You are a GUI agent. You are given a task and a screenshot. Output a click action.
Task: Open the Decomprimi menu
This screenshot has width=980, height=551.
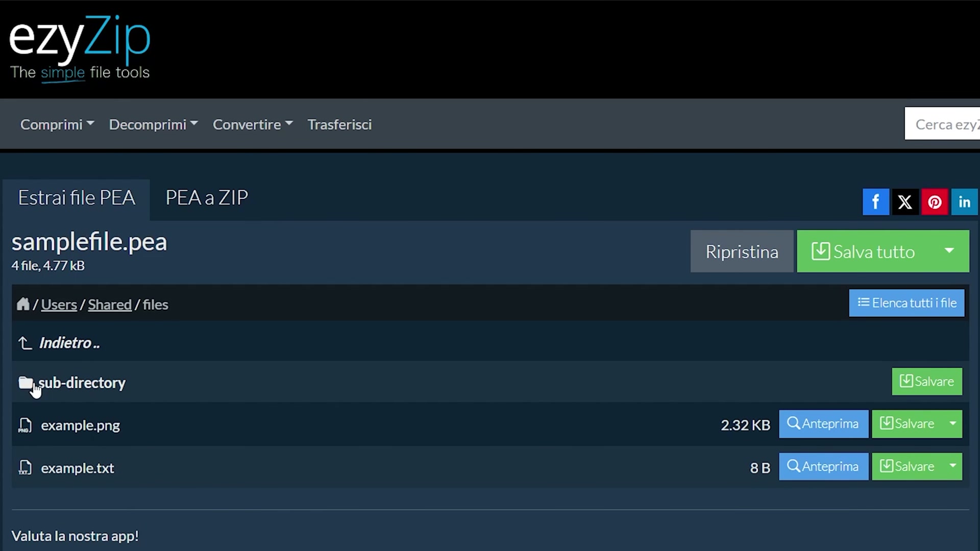coord(153,124)
